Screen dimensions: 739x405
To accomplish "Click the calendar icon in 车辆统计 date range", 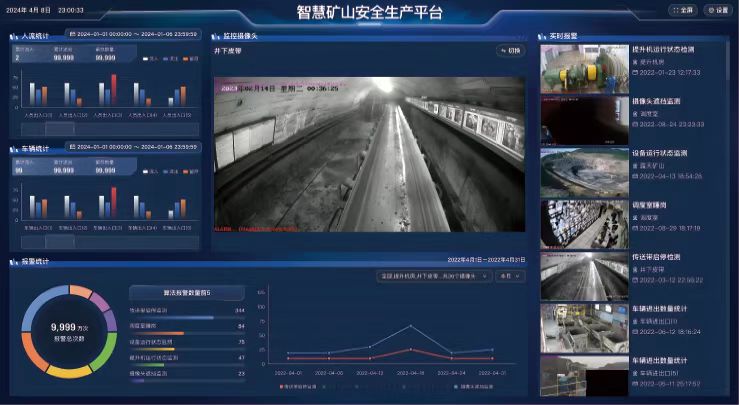I will pyautogui.click(x=73, y=147).
